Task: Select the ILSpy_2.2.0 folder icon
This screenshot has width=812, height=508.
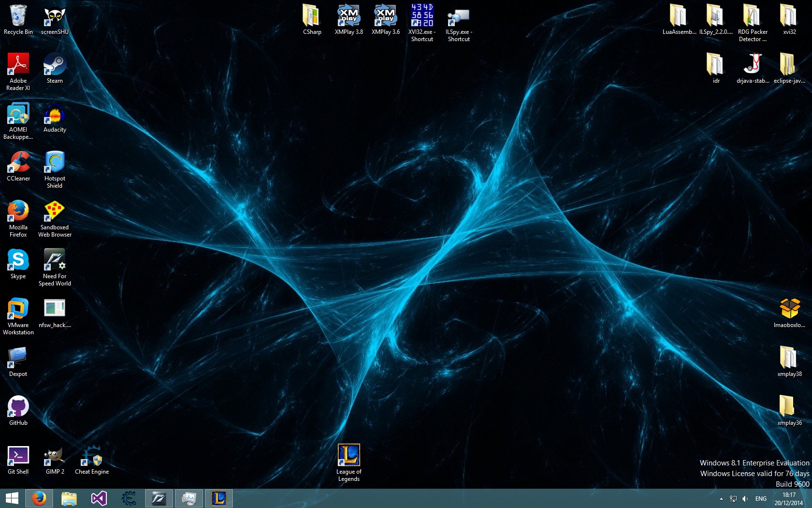Action: [x=716, y=20]
